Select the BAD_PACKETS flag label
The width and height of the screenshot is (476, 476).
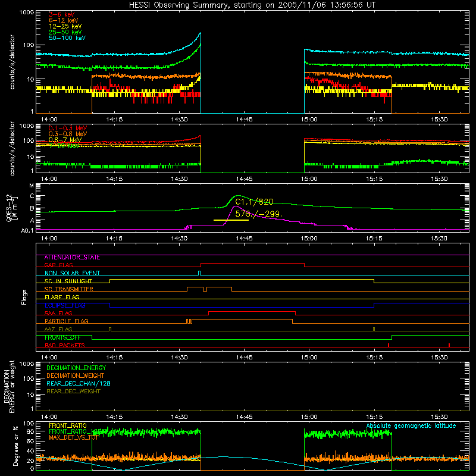pyautogui.click(x=64, y=345)
